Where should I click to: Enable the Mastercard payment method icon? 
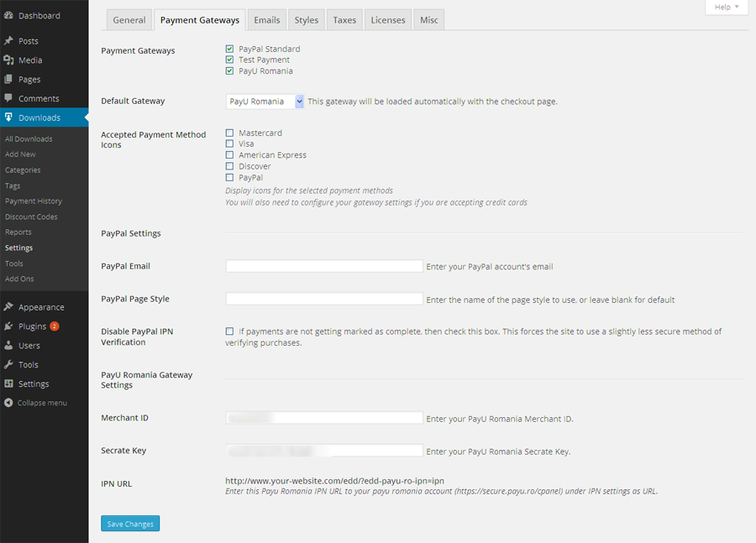pos(229,133)
